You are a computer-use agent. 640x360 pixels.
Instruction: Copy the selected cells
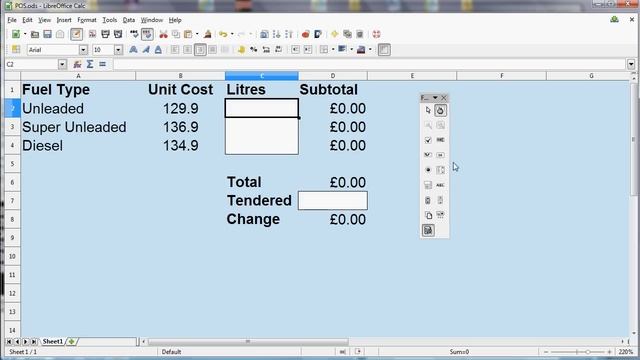coord(176,34)
